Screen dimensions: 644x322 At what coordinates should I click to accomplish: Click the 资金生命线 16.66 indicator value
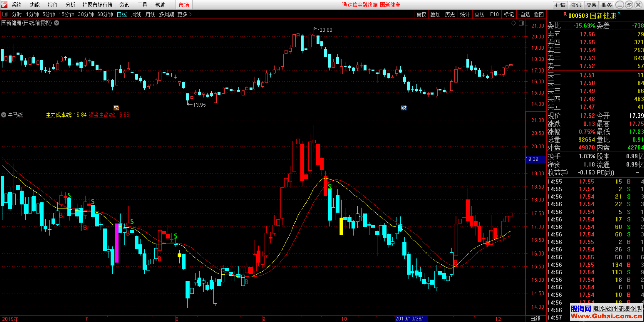[109, 115]
